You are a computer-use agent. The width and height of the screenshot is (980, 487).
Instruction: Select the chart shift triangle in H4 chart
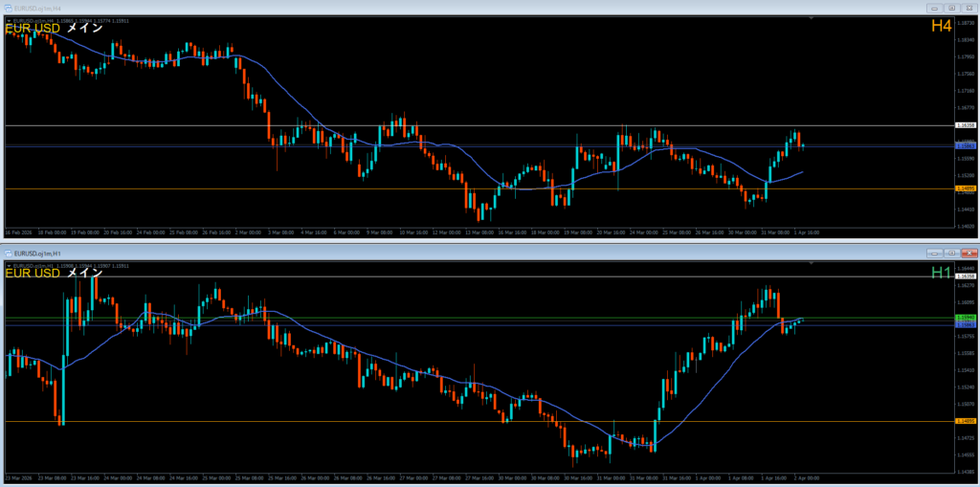(812, 19)
